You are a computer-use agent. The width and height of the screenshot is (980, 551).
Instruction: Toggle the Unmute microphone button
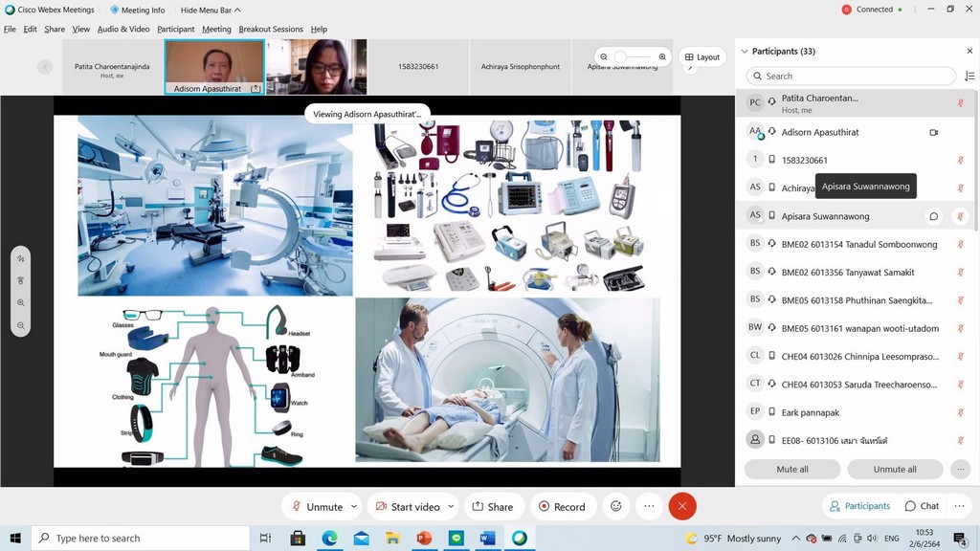(x=317, y=506)
